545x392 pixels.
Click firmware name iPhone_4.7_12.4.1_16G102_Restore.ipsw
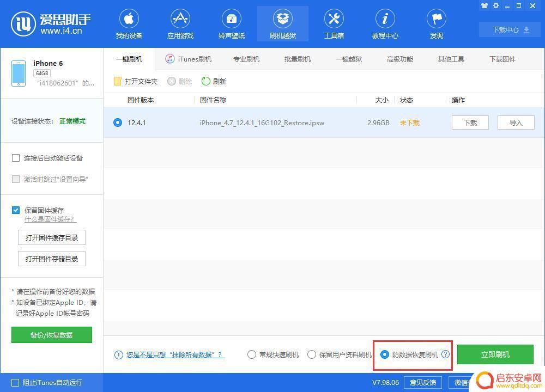(262, 123)
